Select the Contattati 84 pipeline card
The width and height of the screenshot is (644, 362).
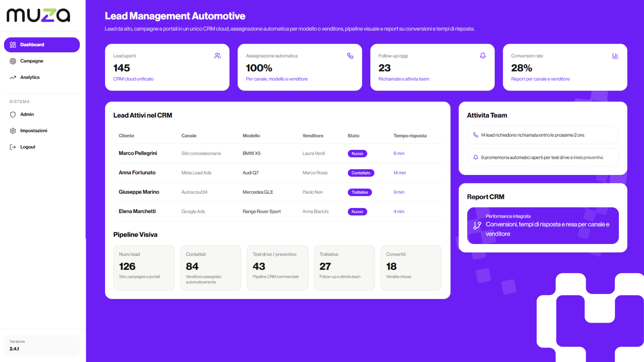211,267
